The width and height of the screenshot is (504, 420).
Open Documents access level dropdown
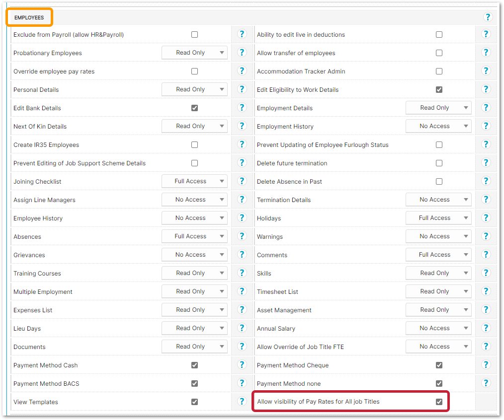(x=194, y=347)
